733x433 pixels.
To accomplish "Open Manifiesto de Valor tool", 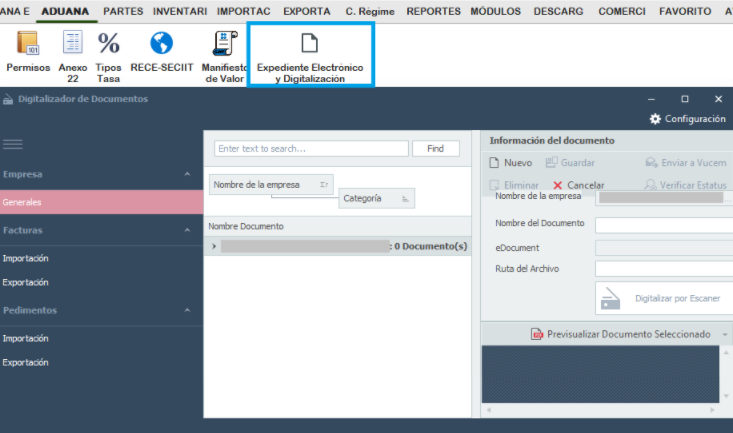I will tap(224, 56).
